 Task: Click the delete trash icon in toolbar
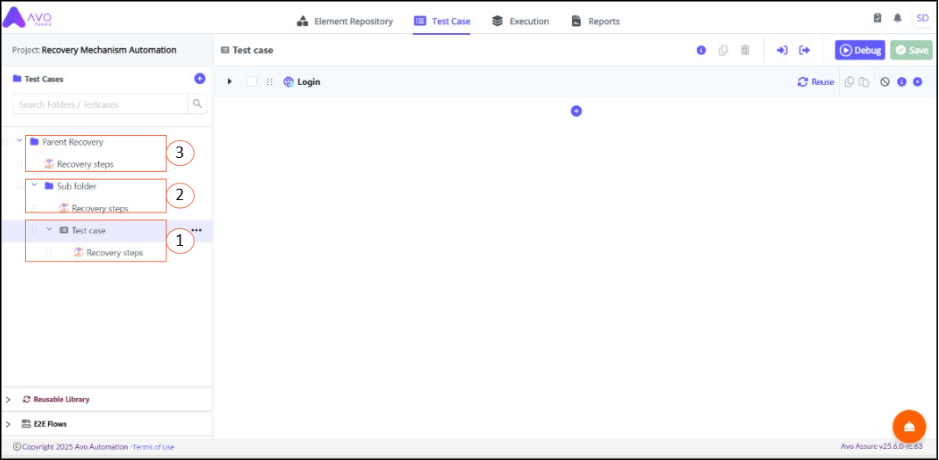(x=745, y=50)
